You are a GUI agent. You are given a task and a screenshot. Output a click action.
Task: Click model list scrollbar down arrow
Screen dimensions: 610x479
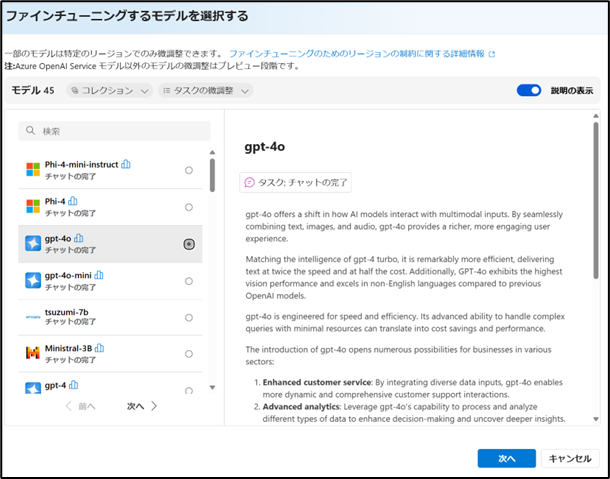pos(212,387)
